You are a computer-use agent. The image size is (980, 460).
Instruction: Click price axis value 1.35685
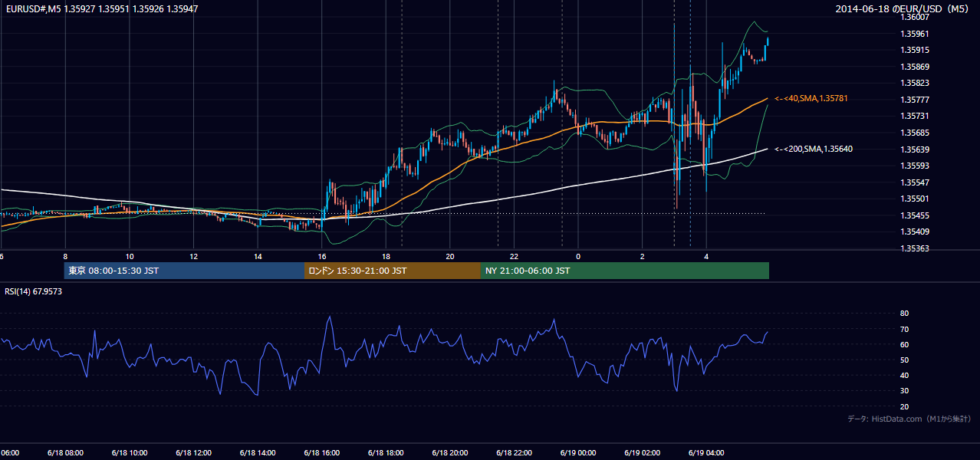tap(914, 133)
